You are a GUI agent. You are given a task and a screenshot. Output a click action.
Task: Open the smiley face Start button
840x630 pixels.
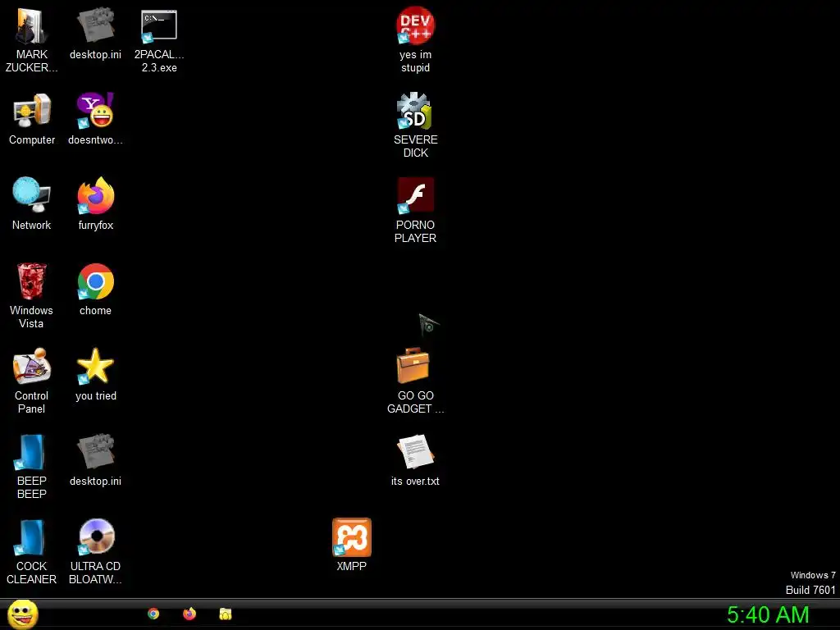point(22,614)
